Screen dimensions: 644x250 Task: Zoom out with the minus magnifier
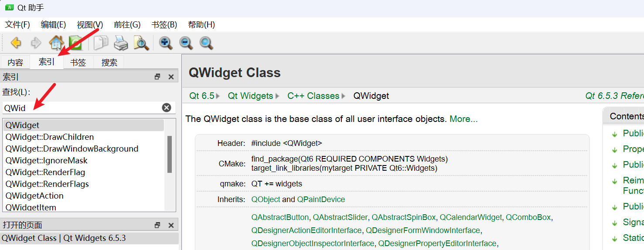[x=186, y=43]
